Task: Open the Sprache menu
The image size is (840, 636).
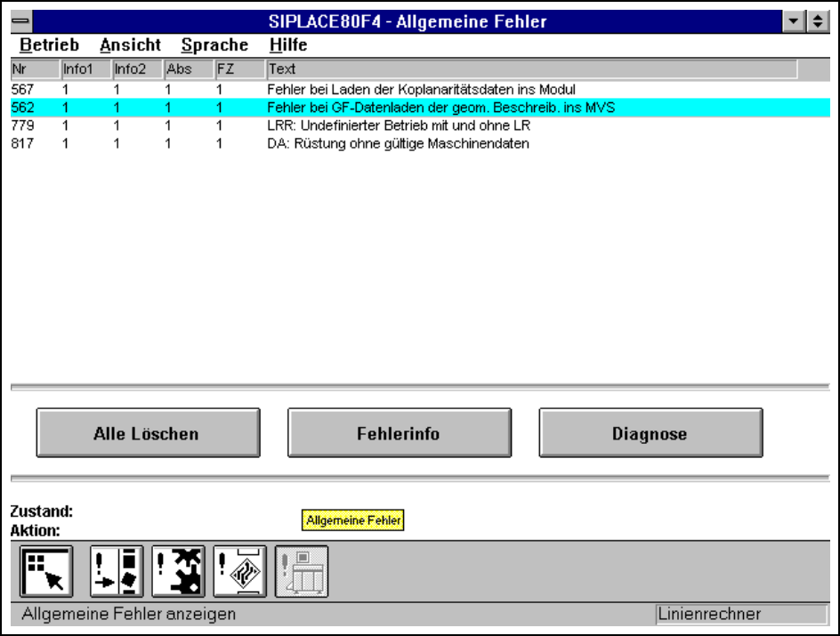Action: tap(214, 45)
